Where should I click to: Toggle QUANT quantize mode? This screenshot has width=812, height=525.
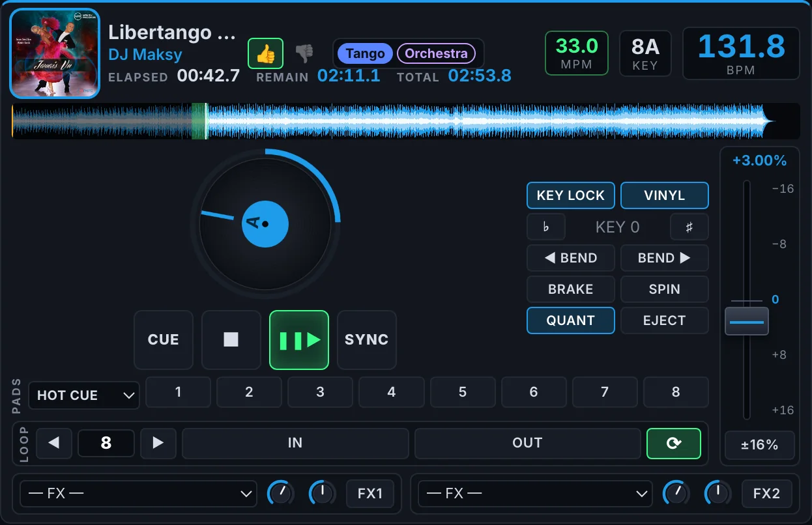(x=571, y=320)
